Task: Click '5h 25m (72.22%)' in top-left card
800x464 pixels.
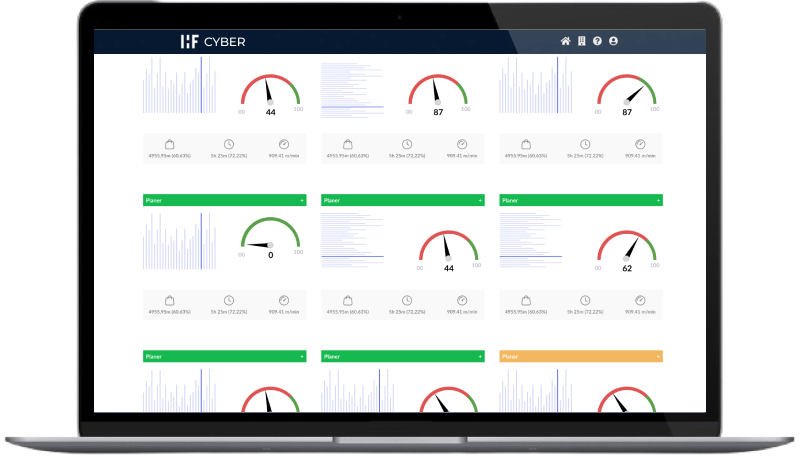Action: tap(229, 156)
